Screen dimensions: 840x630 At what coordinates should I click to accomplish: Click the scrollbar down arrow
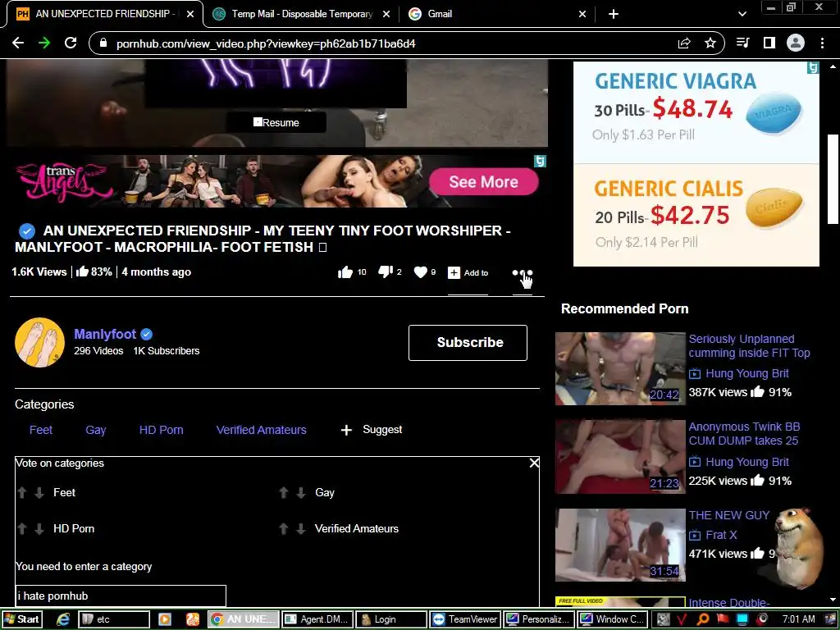click(x=833, y=600)
